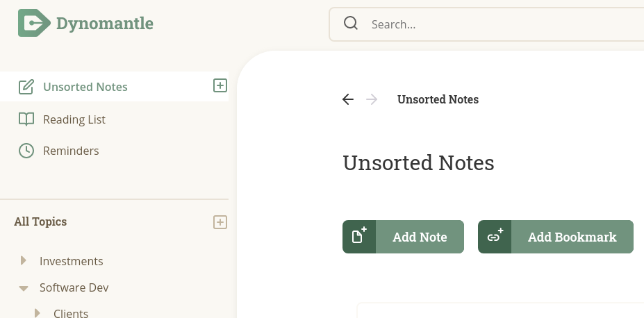Click the plus icon beside Unsorted Notes
The image size is (644, 318).
pos(220,85)
